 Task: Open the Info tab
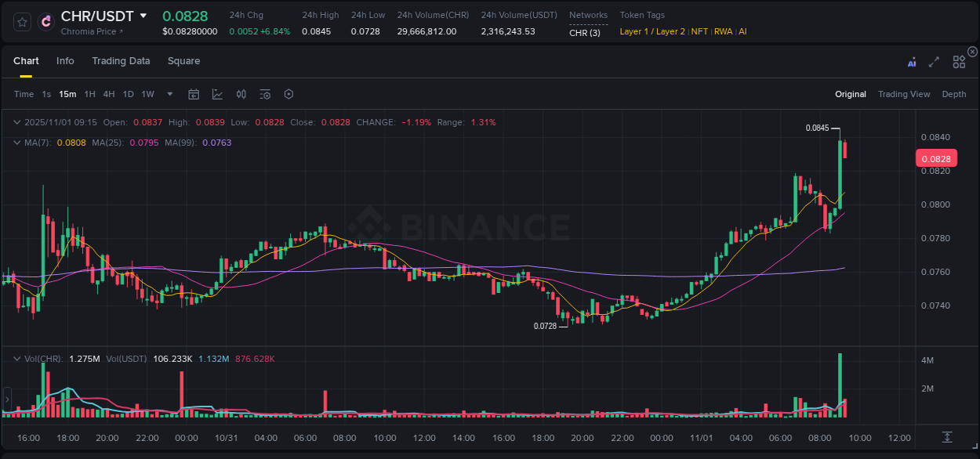(65, 60)
